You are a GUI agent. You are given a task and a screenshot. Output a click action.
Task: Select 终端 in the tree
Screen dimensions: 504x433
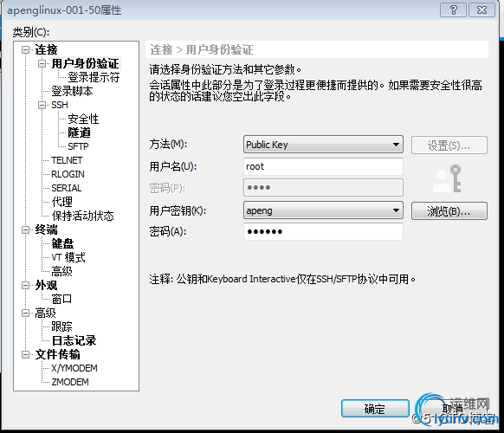(46, 229)
